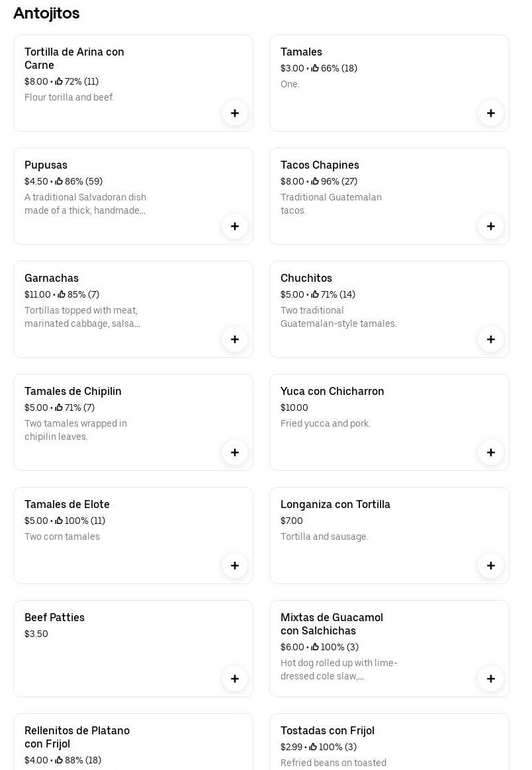Open the Tacos Chapines item title
This screenshot has height=770, width=532.
click(x=320, y=165)
